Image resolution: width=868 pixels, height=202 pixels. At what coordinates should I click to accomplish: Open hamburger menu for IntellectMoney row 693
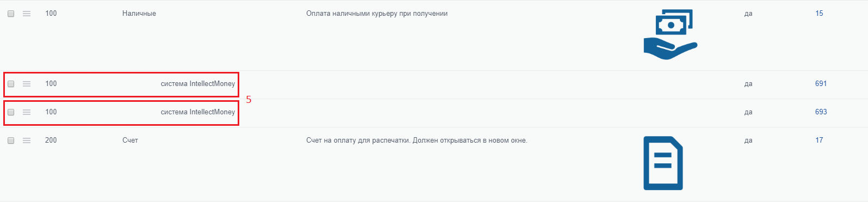(x=27, y=112)
